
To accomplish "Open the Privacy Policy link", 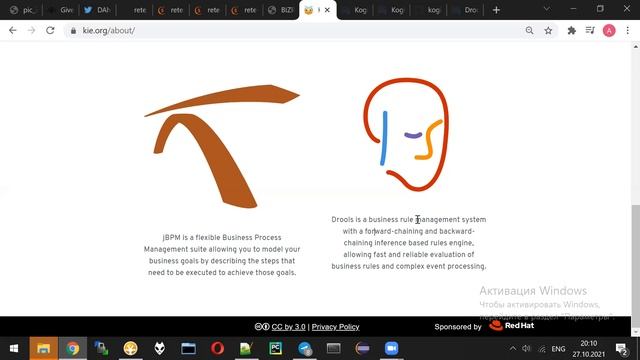I will point(336,327).
